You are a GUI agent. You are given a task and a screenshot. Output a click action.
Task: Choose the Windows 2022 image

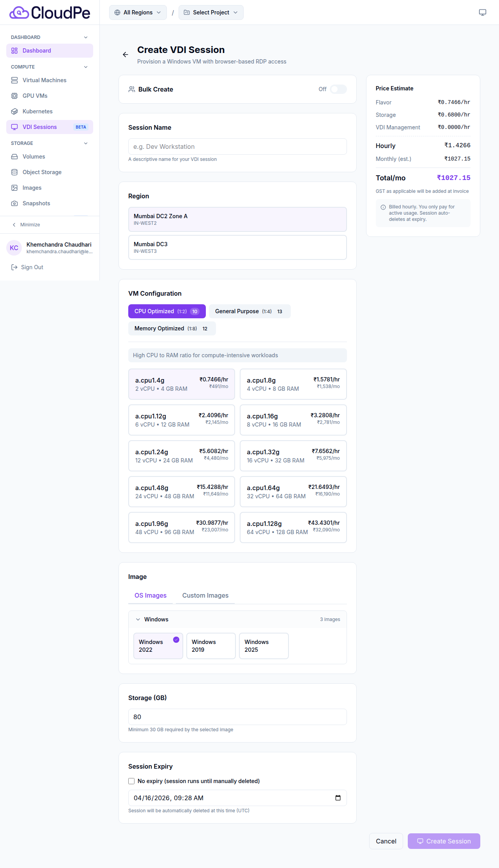click(158, 646)
